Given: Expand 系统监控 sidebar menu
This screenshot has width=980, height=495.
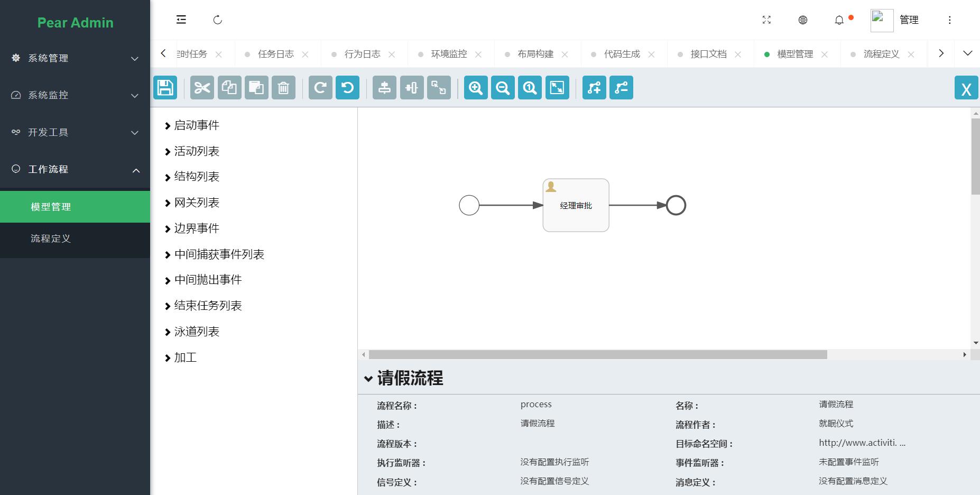Looking at the screenshot, I should (75, 95).
